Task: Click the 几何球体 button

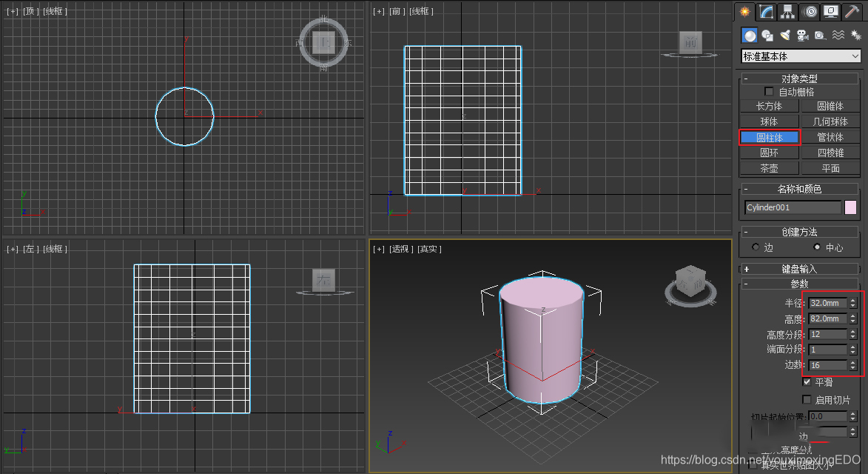Action: (x=830, y=121)
